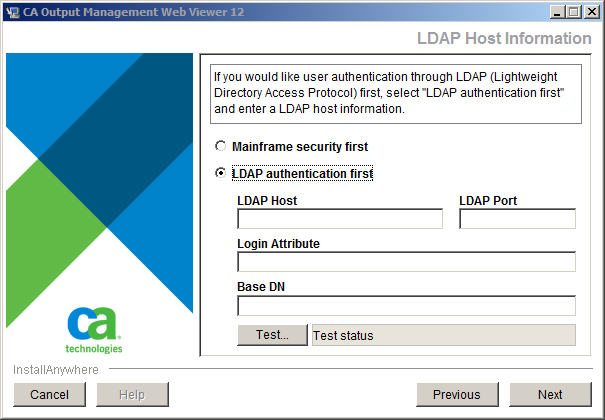Click the Help button
605x420 pixels.
tap(132, 395)
